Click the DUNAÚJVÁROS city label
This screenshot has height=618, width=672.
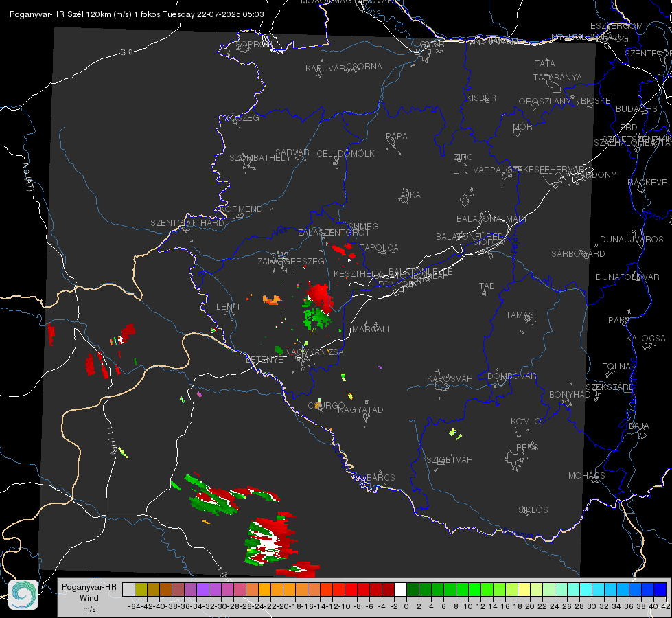pos(632,240)
